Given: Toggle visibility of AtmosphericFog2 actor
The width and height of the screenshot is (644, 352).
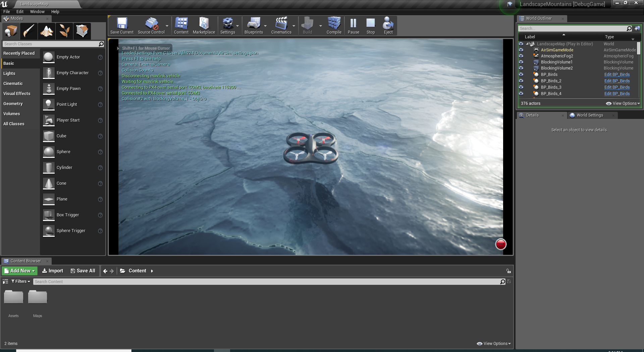Looking at the screenshot, I should [521, 56].
